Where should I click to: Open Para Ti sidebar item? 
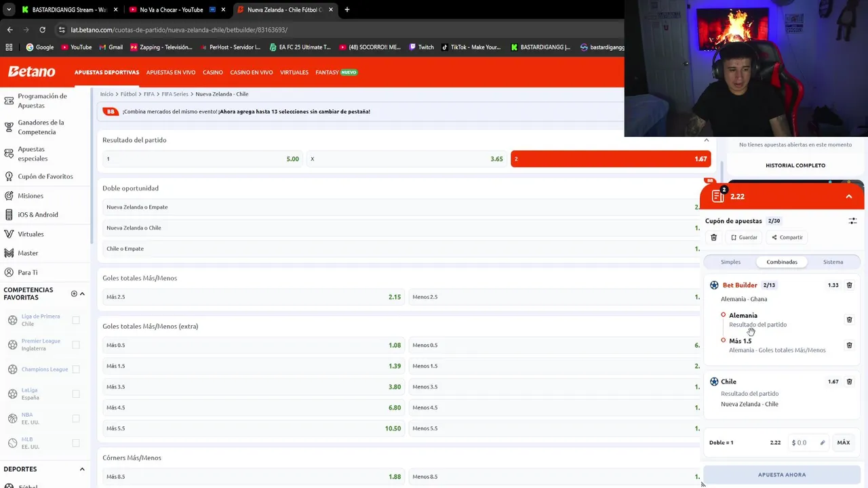[27, 272]
